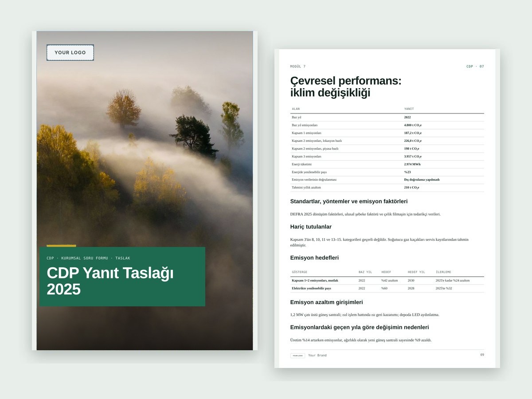
Task: Click the '2028' target year cell
Action: coord(411,289)
